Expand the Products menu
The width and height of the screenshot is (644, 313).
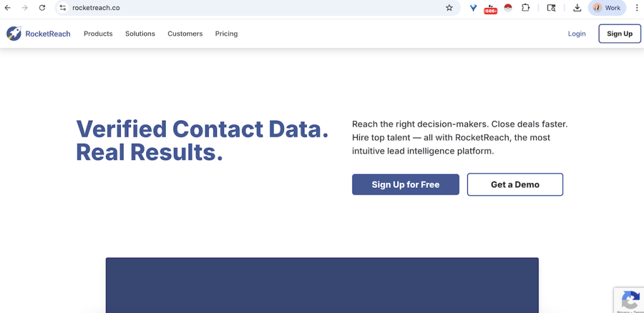pyautogui.click(x=98, y=34)
